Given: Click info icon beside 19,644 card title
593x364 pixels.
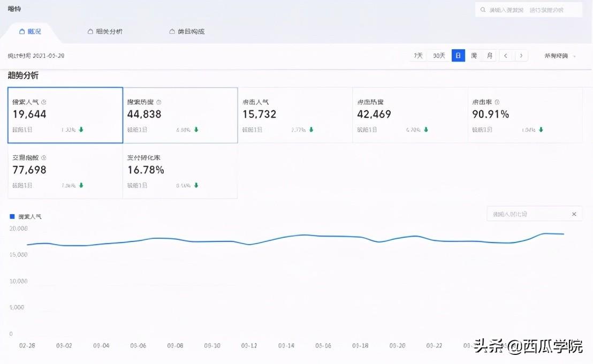Looking at the screenshot, I should (43, 102).
